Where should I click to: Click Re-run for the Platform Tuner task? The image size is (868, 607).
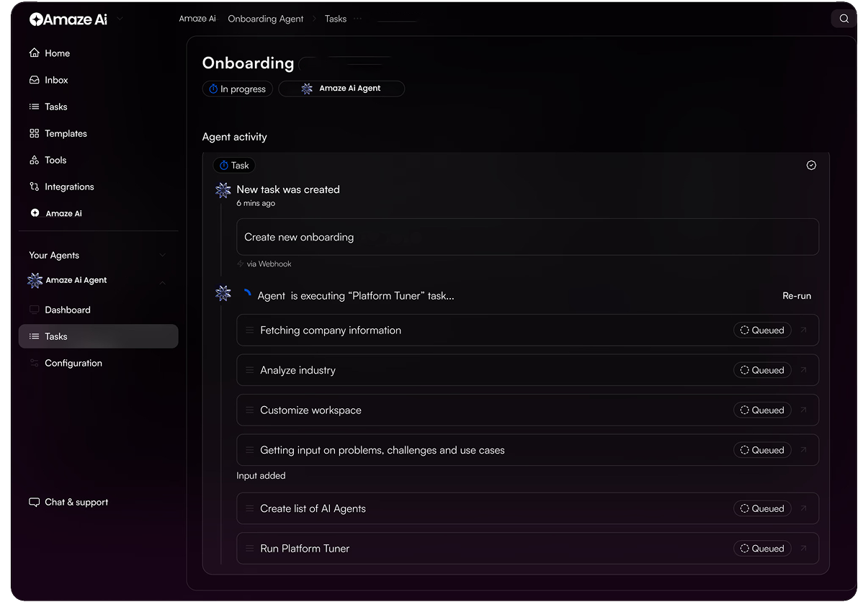[x=797, y=296]
